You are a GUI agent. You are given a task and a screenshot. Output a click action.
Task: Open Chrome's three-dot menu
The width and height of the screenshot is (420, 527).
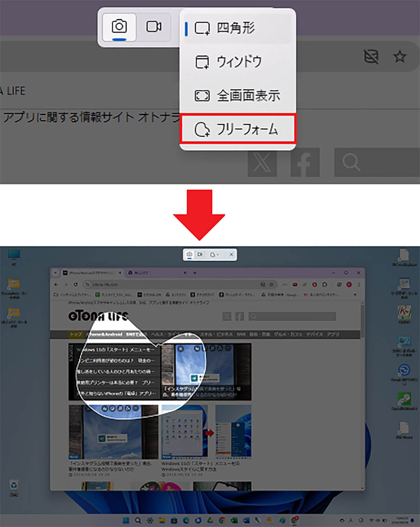click(359, 284)
